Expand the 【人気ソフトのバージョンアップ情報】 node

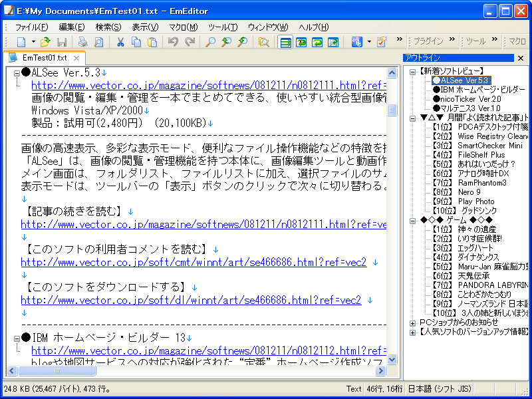412,333
